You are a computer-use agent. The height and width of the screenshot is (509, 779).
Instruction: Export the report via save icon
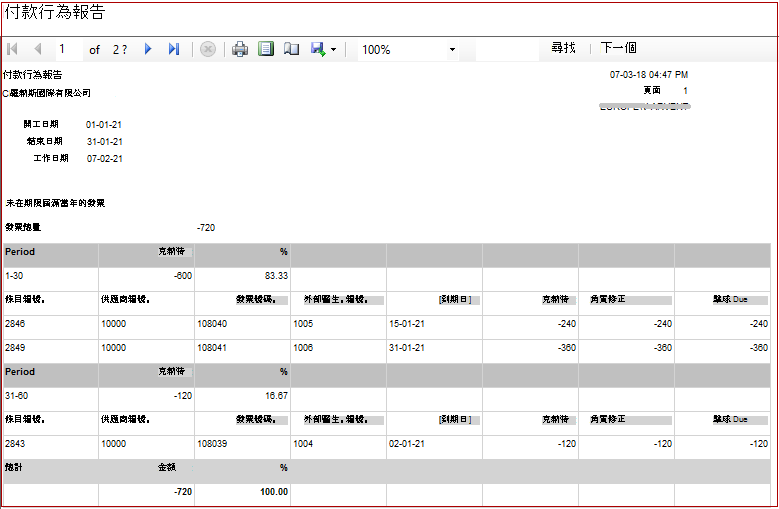pos(318,49)
